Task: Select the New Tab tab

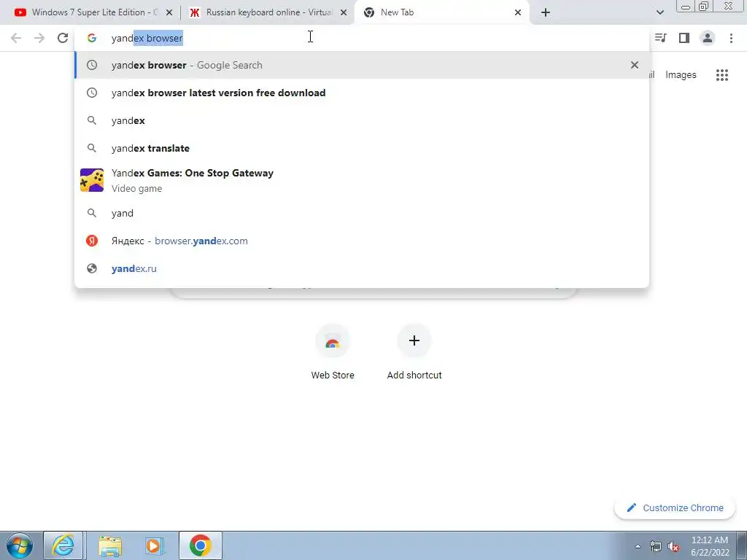Action: click(x=442, y=12)
